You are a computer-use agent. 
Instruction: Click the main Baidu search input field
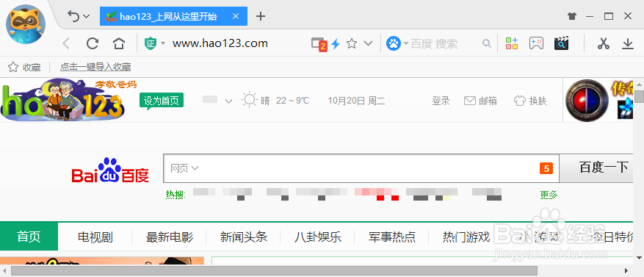pyautogui.click(x=361, y=168)
